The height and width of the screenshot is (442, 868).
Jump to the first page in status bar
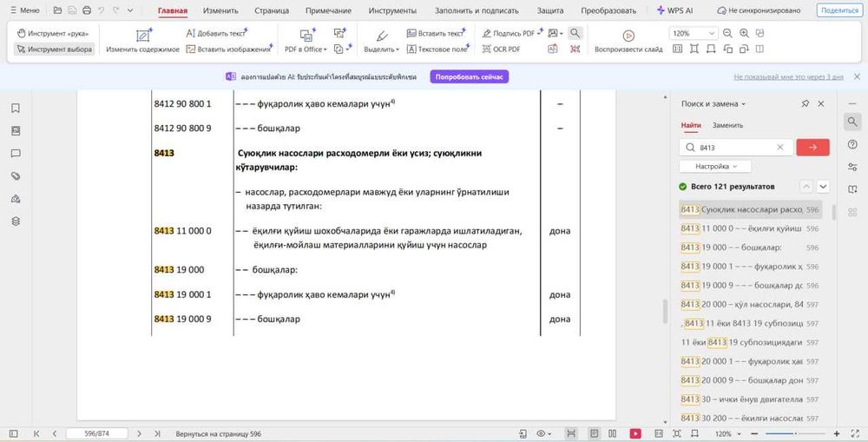click(36, 433)
